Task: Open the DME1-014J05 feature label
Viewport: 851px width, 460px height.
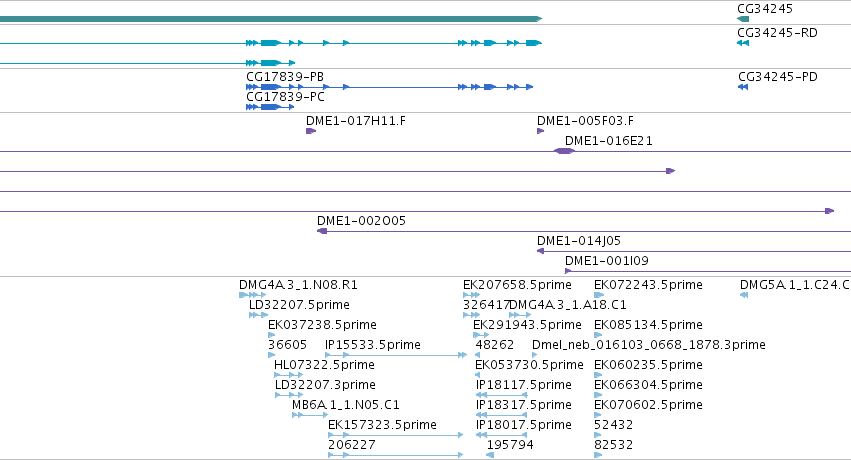Action: (x=579, y=241)
